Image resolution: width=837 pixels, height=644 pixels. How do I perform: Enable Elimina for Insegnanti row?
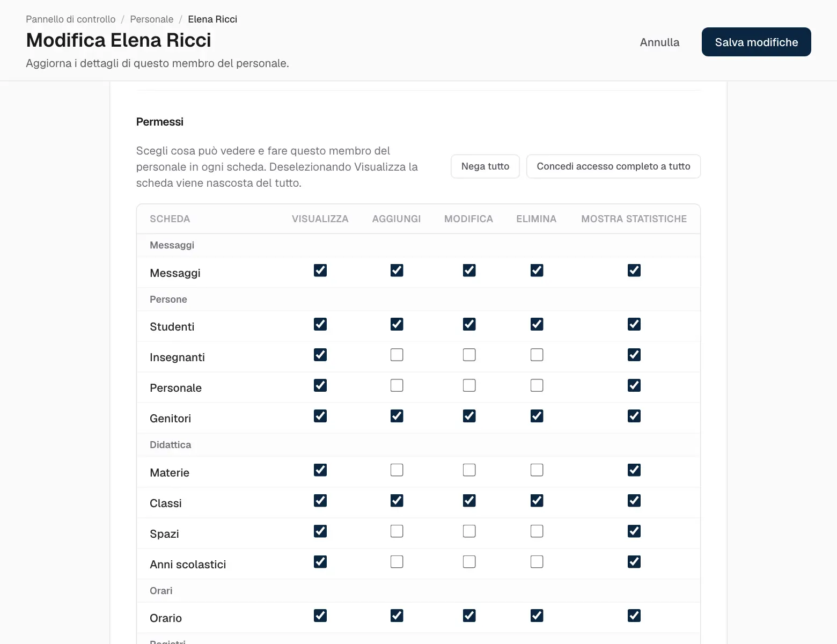coord(537,355)
